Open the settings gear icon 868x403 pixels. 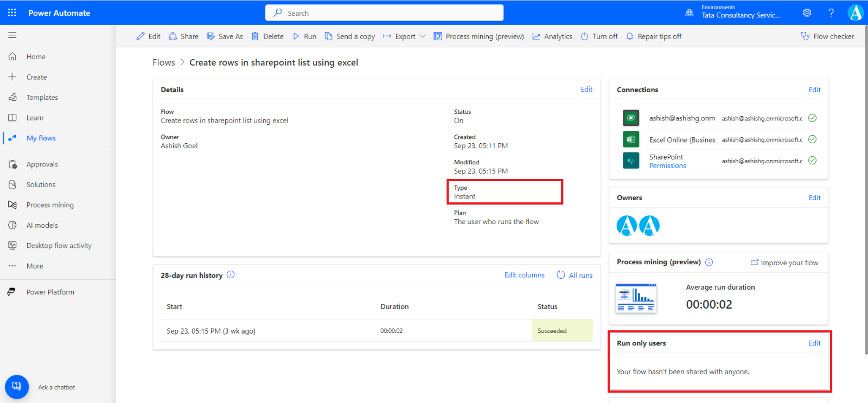coord(807,12)
